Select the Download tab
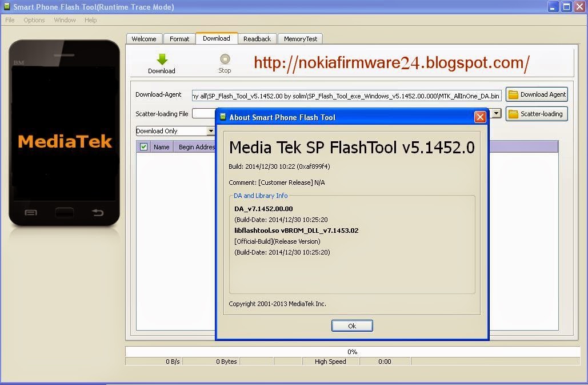 [x=217, y=38]
